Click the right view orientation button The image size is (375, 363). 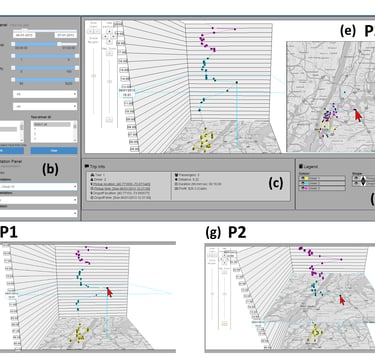pos(97,31)
